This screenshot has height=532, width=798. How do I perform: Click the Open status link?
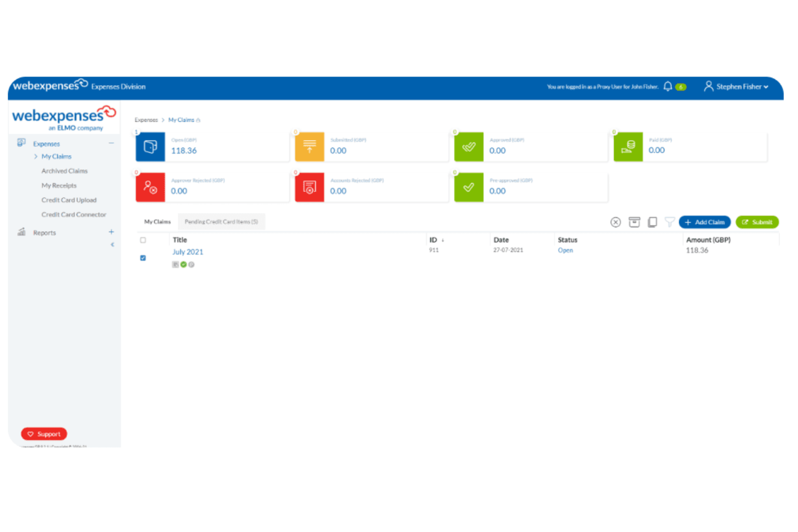(x=565, y=250)
